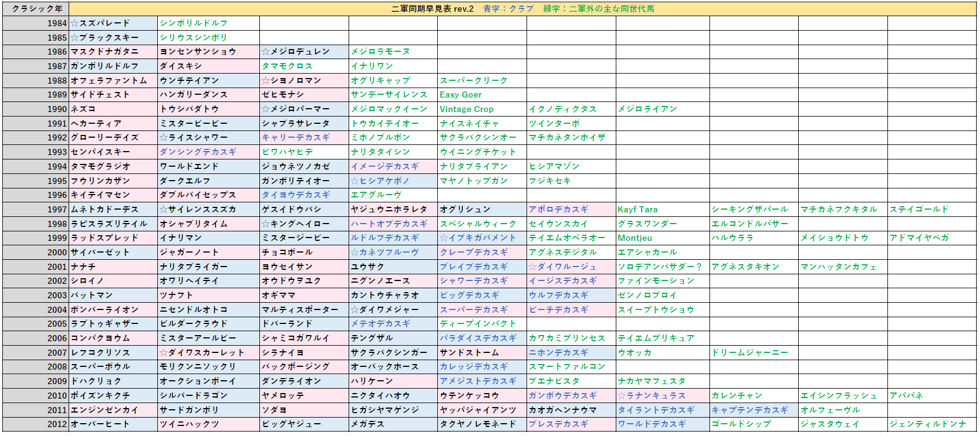The image size is (980, 436).
Task: Click the ☆スズパレード cell
Action: coord(113,23)
